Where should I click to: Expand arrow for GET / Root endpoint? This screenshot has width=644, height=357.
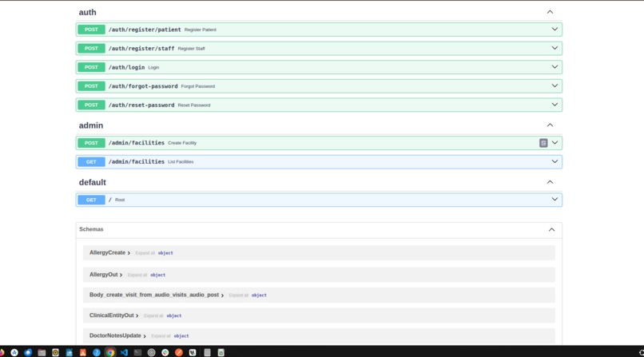point(555,200)
